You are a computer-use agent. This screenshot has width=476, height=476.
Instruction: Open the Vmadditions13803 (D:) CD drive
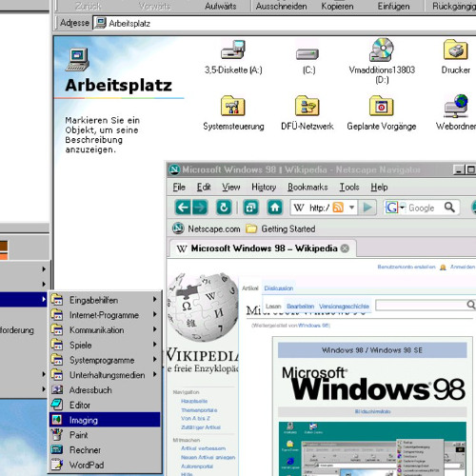382,50
